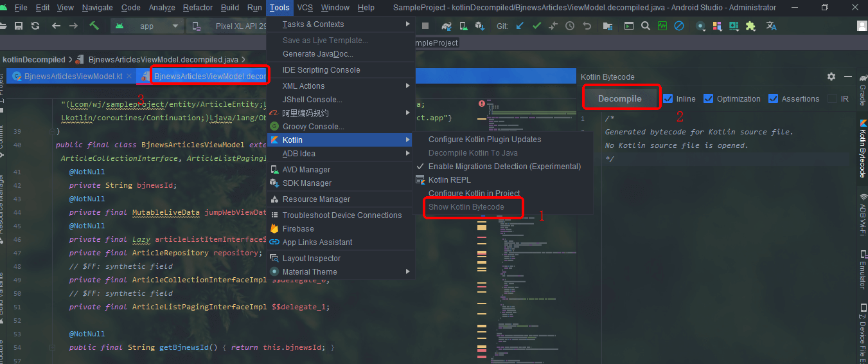Open the app run configuration dropdown
The height and width of the screenshot is (364, 868).
147,26
